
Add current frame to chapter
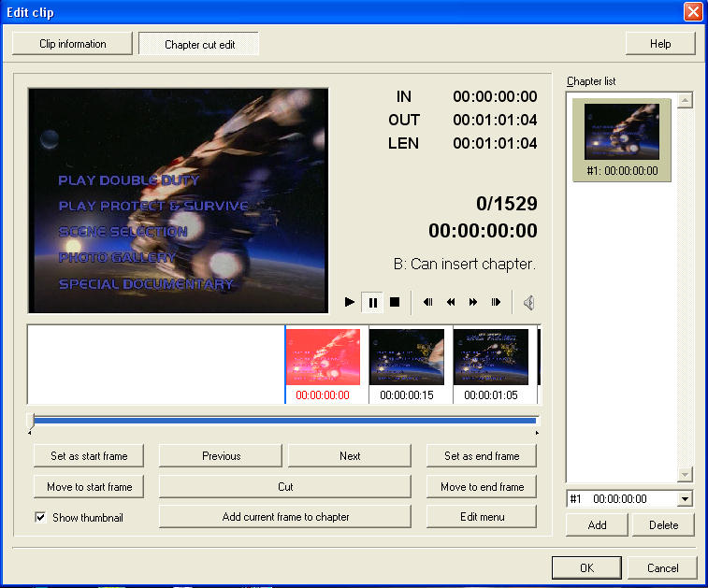click(x=285, y=517)
